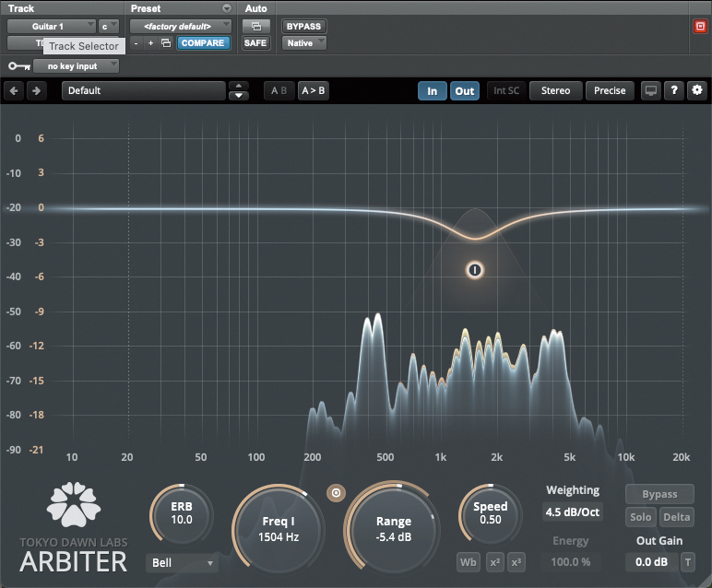Select next preset plus button
This screenshot has width=712, height=588.
150,43
